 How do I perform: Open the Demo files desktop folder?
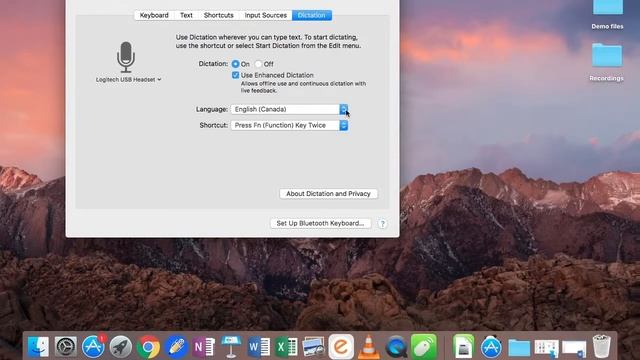click(607, 15)
